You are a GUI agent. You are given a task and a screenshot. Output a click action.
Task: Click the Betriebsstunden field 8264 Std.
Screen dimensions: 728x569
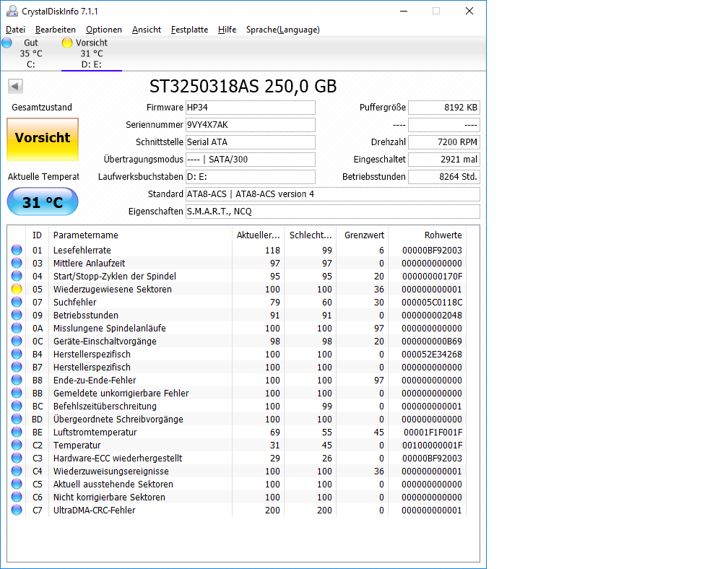click(444, 177)
